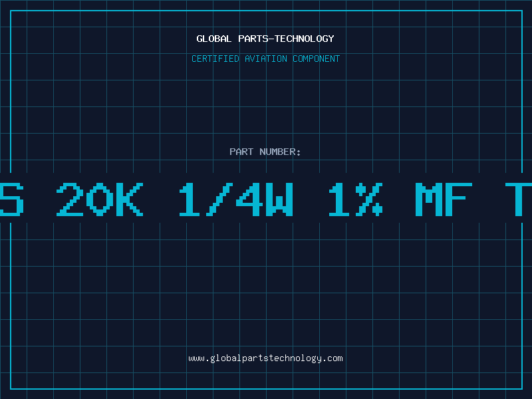Click the PART NUMBER: label
The height and width of the screenshot is (399, 532).
click(x=265, y=152)
